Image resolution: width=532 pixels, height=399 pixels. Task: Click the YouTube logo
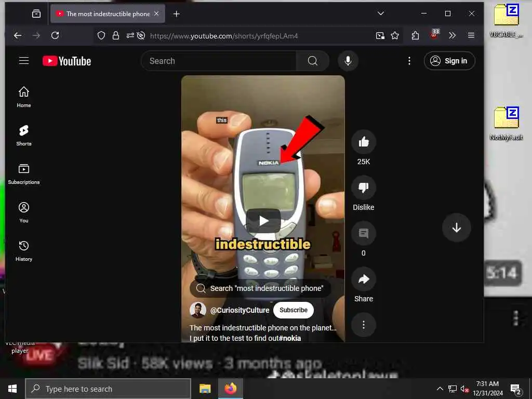[67, 61]
